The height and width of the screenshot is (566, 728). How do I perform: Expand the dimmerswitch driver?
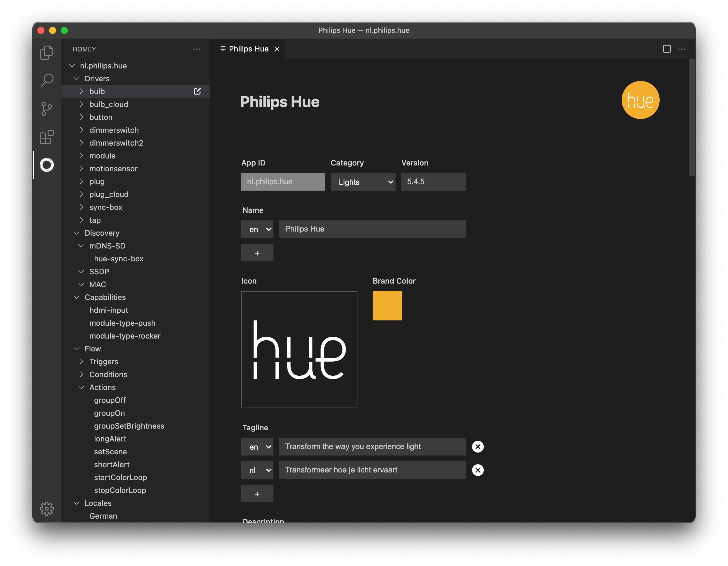pyautogui.click(x=81, y=130)
